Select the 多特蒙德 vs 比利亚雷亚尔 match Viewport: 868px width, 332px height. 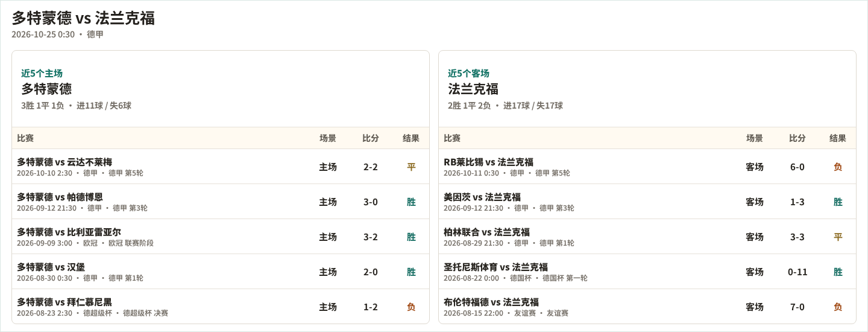click(x=221, y=237)
